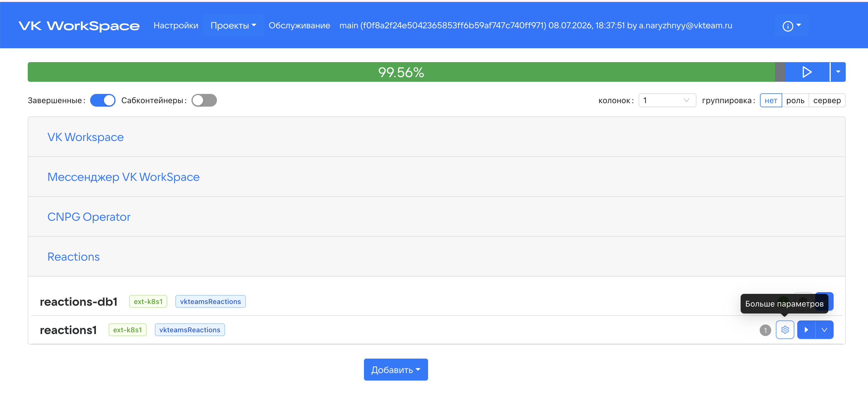
Task: Click the gray remainder of the progress bar
Action: [780, 72]
